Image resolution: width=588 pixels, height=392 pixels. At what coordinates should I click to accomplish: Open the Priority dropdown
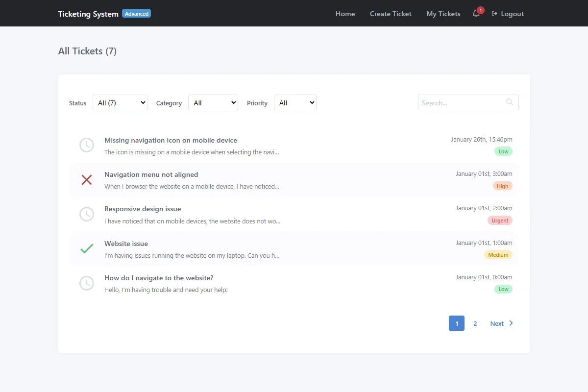tap(295, 102)
